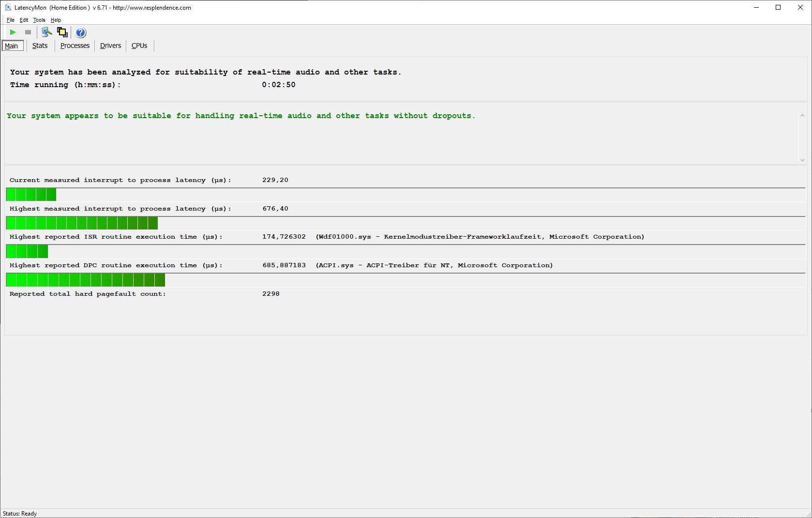The height and width of the screenshot is (518, 812).
Task: Switch to the Stats tab
Action: [x=40, y=46]
